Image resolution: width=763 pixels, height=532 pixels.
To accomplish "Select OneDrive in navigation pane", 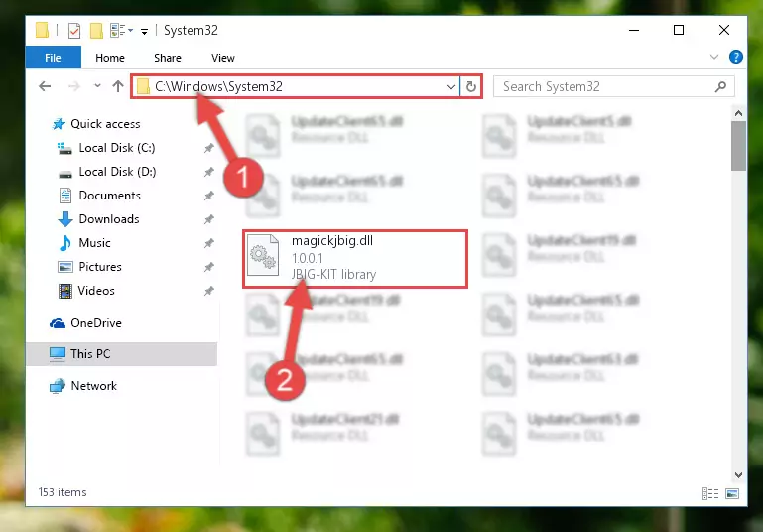I will click(x=96, y=323).
